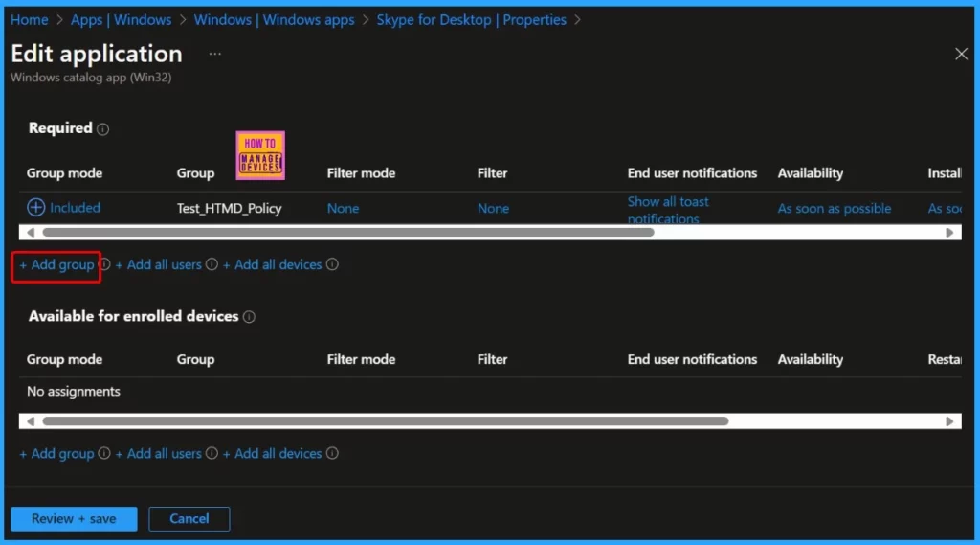Click the Required table horizontal scrollbar thumb

pyautogui.click(x=348, y=232)
